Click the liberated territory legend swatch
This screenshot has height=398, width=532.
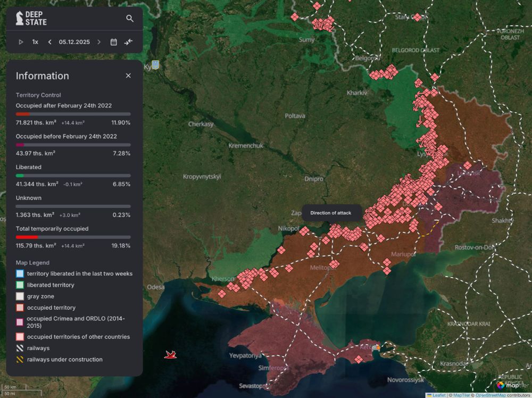20,285
